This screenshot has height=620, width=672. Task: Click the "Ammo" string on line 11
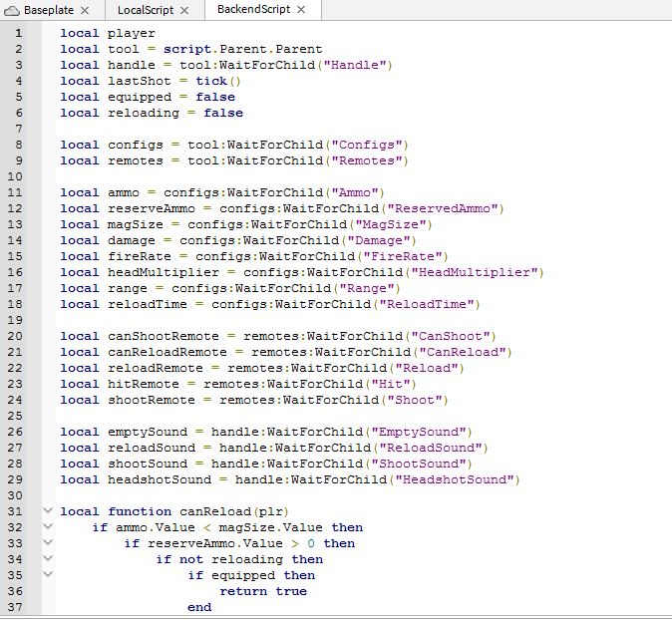[x=354, y=192]
